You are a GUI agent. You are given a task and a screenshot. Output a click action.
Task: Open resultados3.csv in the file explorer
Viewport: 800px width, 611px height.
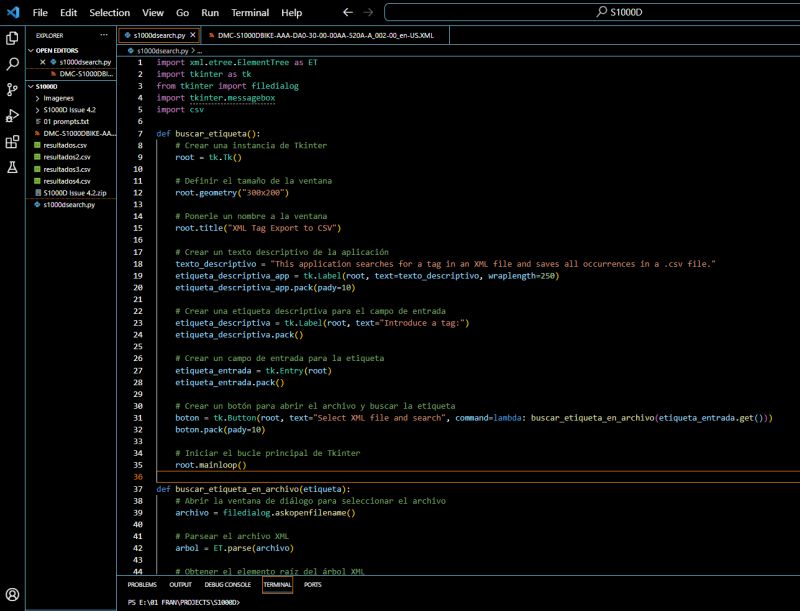click(x=67, y=169)
